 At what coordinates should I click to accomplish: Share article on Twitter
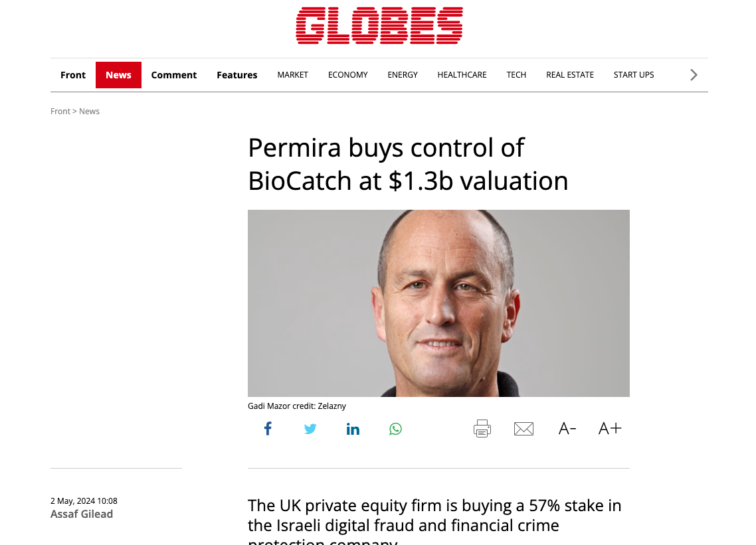pyautogui.click(x=310, y=429)
